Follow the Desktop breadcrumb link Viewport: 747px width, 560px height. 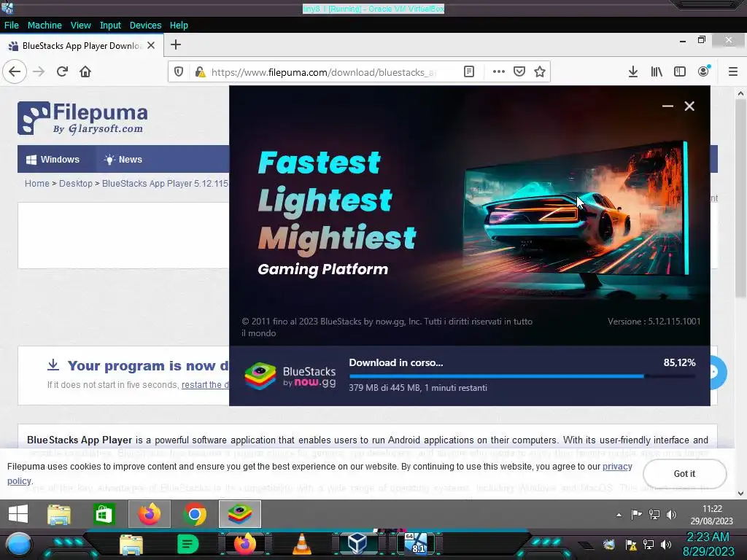[76, 183]
